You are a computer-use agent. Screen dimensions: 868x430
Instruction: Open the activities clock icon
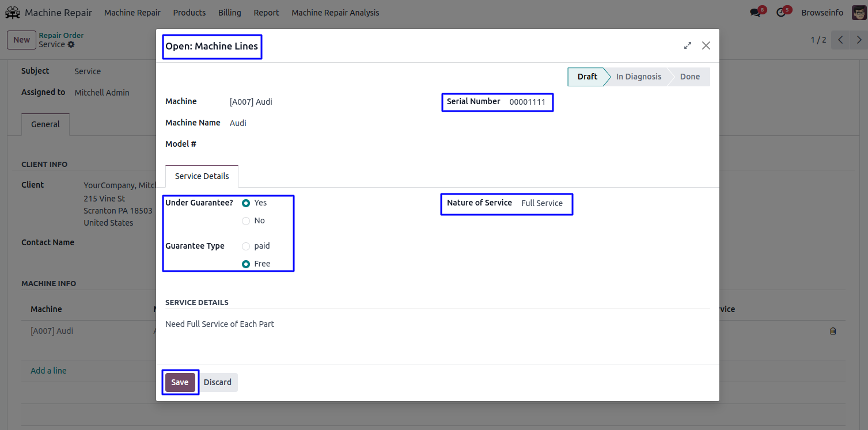click(781, 13)
